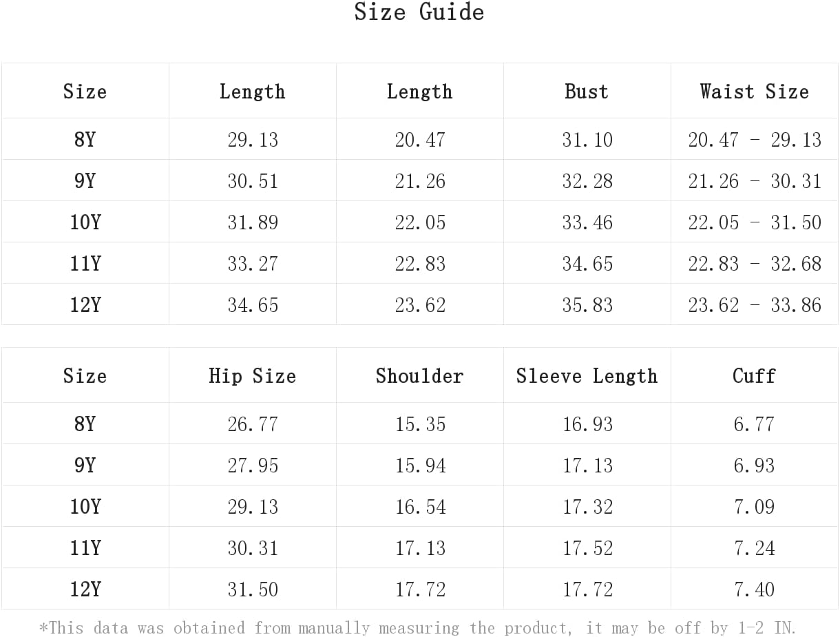Select the 11Y second length value 22.83

click(420, 264)
